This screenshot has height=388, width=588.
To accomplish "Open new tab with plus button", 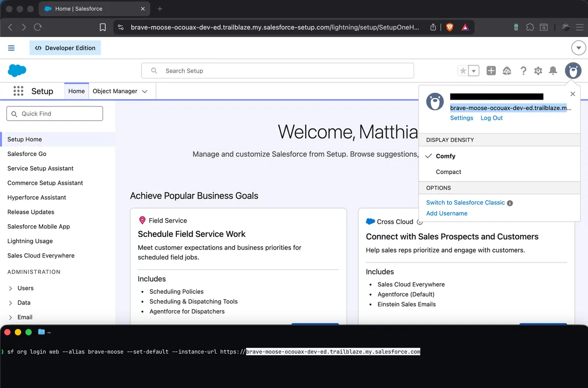I will pyautogui.click(x=160, y=9).
